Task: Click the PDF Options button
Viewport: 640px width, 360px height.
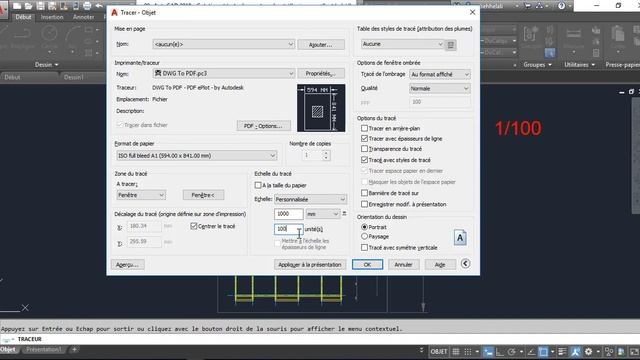Action: tap(263, 126)
